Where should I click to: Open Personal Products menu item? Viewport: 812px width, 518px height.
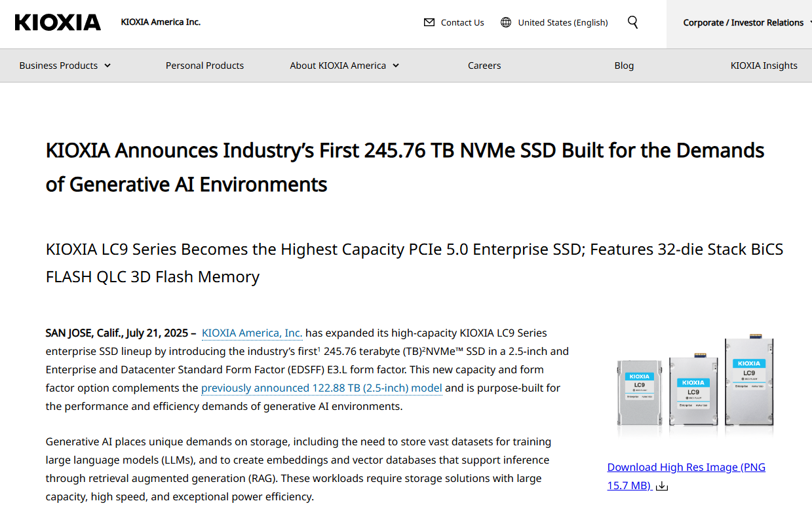(204, 65)
